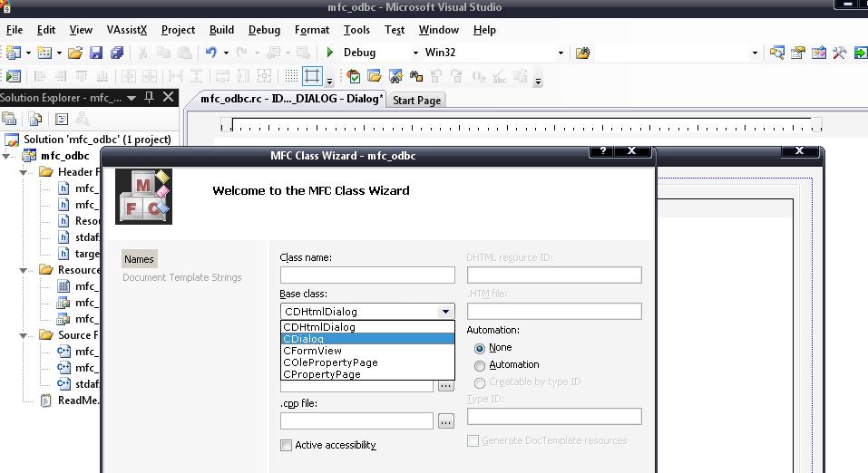Open the Find combo box dropdown arrow
This screenshot has height=473, width=868.
pos(755,53)
